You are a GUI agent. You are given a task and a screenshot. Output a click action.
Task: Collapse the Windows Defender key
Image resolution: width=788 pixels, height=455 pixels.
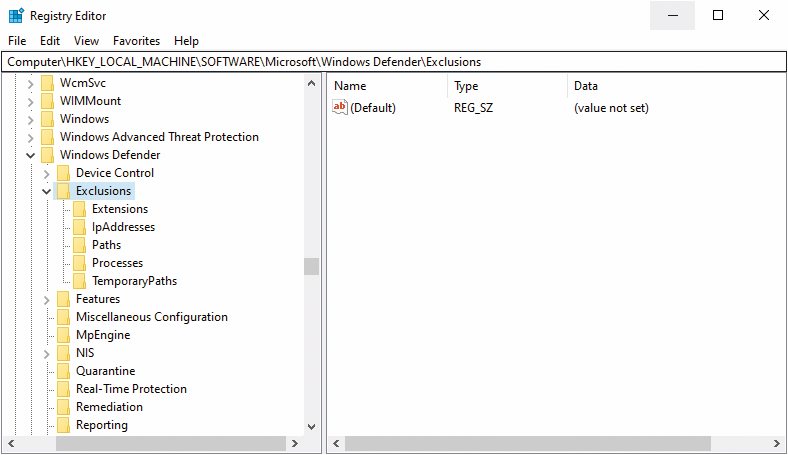(31, 155)
